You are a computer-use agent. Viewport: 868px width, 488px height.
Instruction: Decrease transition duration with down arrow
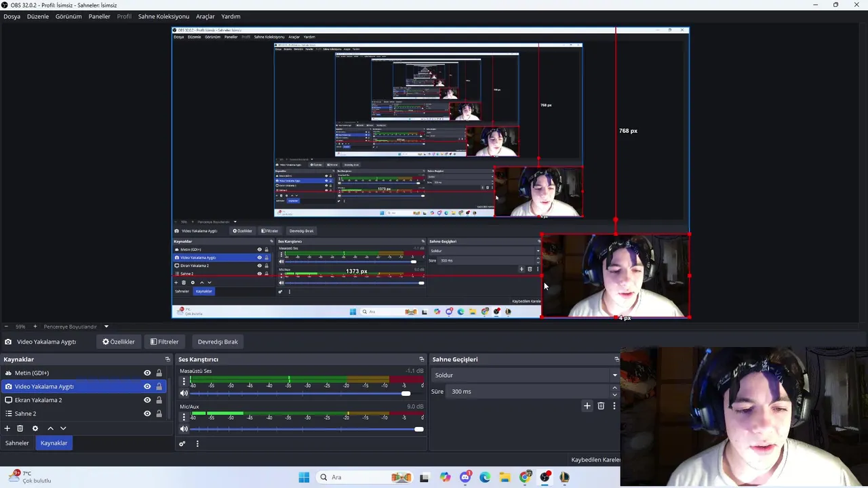point(615,394)
